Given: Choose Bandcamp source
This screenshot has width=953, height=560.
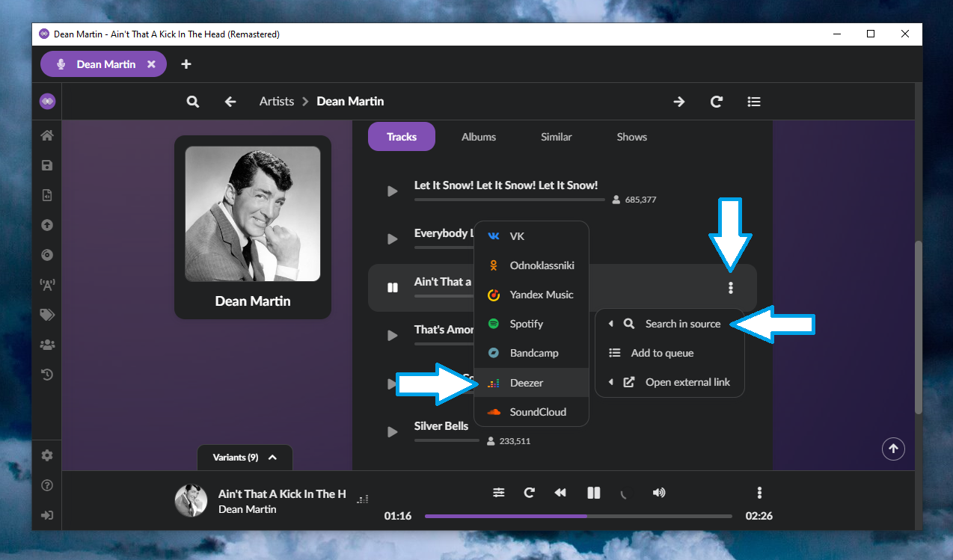Looking at the screenshot, I should [x=532, y=353].
